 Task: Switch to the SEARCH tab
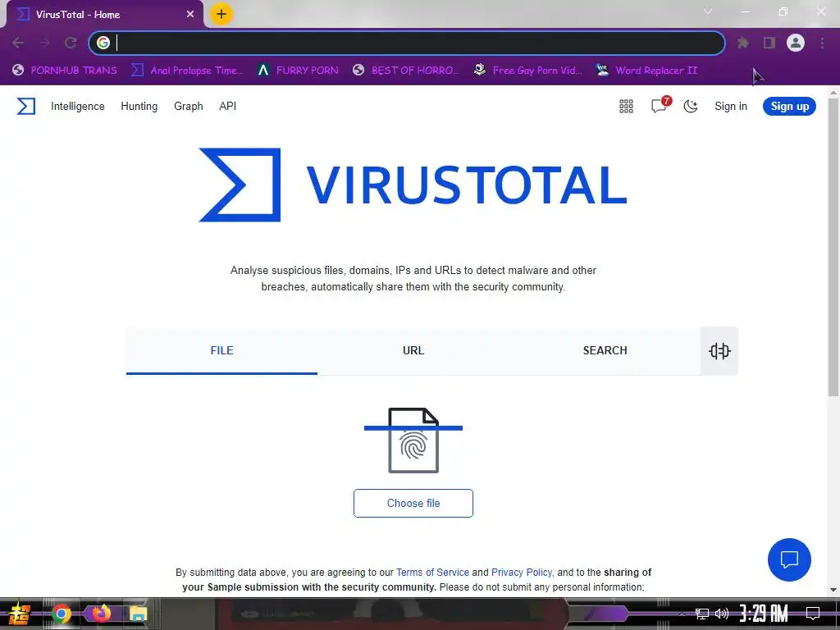click(x=605, y=351)
